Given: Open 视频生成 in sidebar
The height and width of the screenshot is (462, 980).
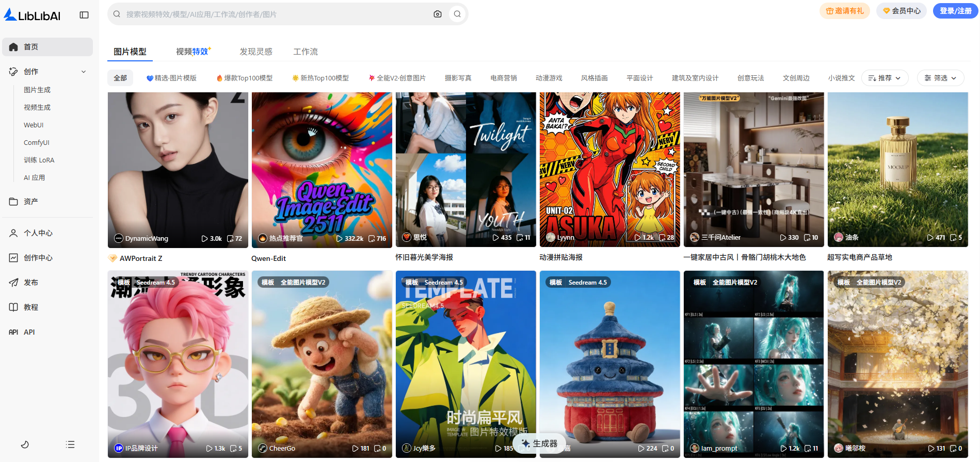Looking at the screenshot, I should pos(37,107).
